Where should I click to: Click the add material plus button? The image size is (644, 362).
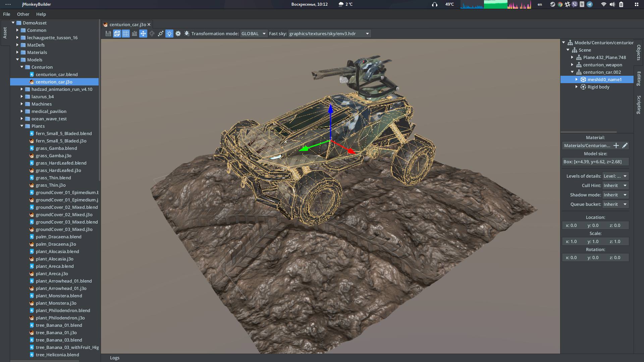pyautogui.click(x=616, y=145)
